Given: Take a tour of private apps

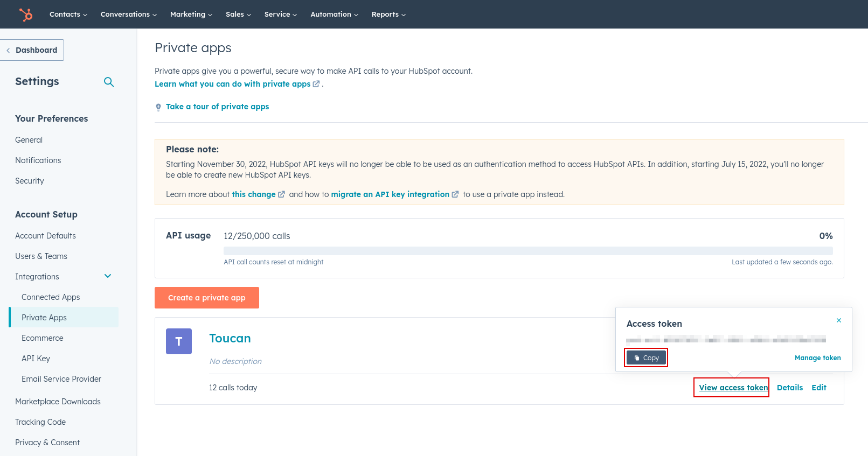Looking at the screenshot, I should coord(218,107).
